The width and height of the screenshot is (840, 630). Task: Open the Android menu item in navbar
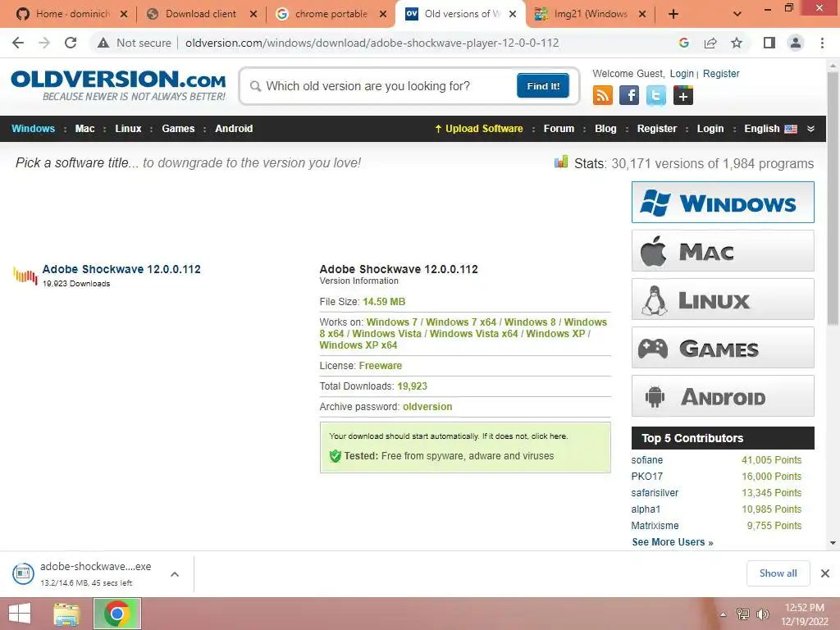pos(234,129)
